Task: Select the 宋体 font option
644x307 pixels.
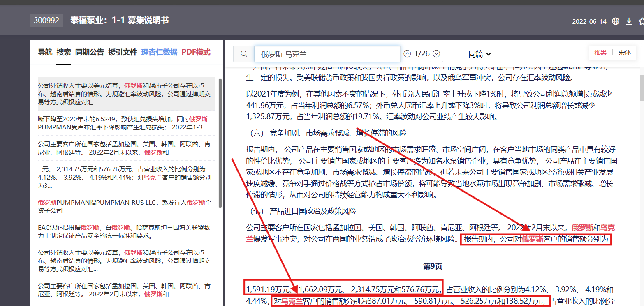Action: (x=625, y=53)
